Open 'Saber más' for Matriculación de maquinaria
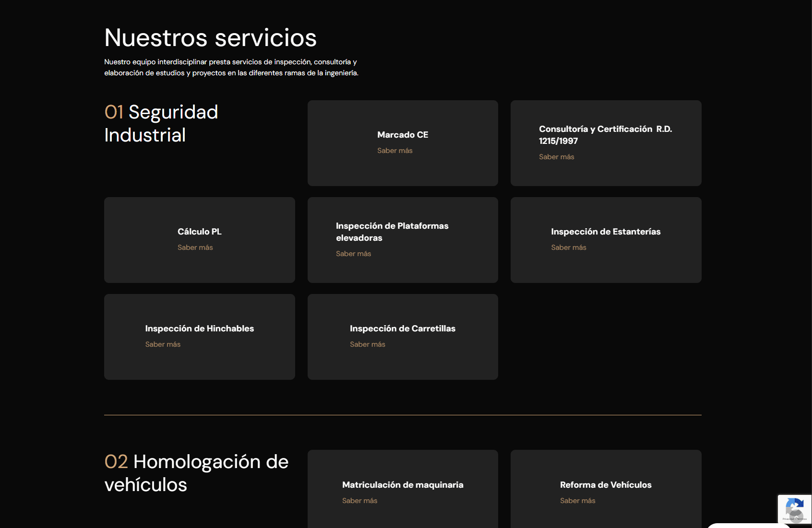812x528 pixels. [359, 500]
